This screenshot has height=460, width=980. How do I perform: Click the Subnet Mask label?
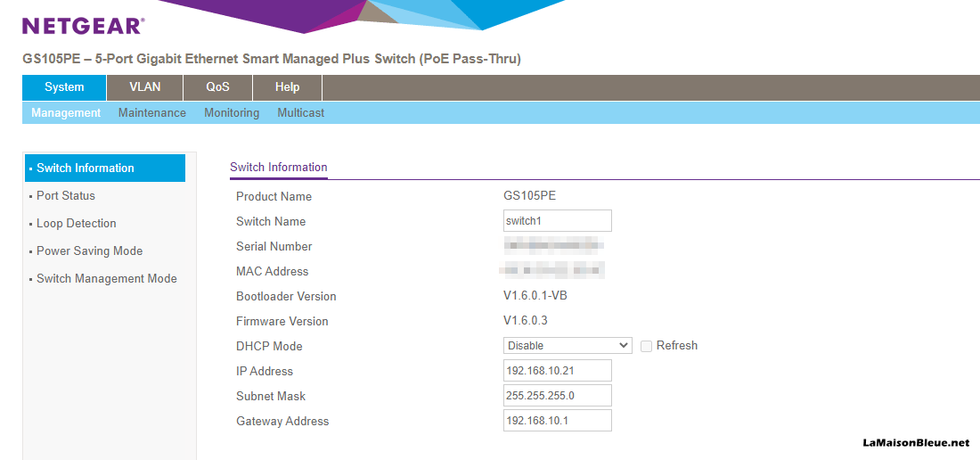pos(271,396)
